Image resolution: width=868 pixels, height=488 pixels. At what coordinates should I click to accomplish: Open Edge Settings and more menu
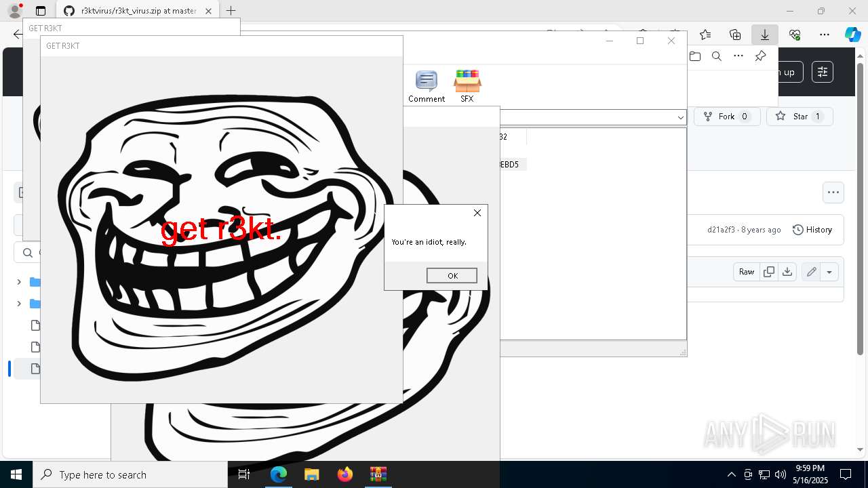pos(825,35)
